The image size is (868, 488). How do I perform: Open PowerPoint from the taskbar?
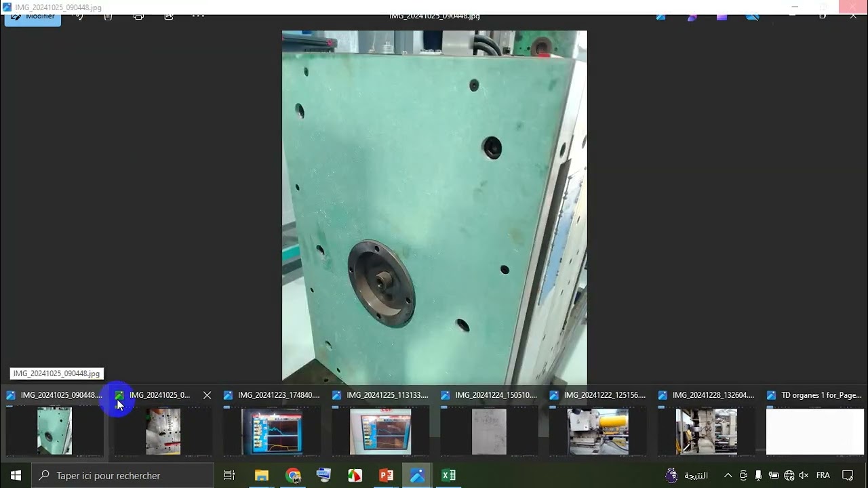point(386,475)
